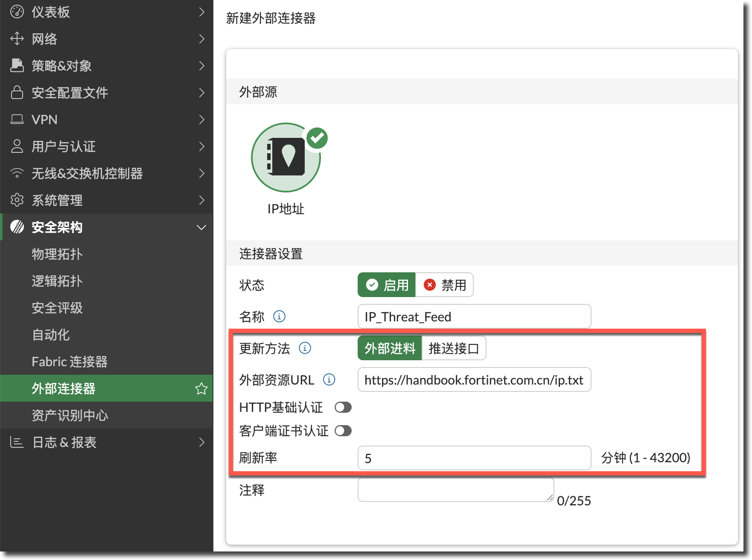Go to 自动化 in the sidebar
Image resolution: width=752 pixels, height=560 pixels.
[51, 335]
